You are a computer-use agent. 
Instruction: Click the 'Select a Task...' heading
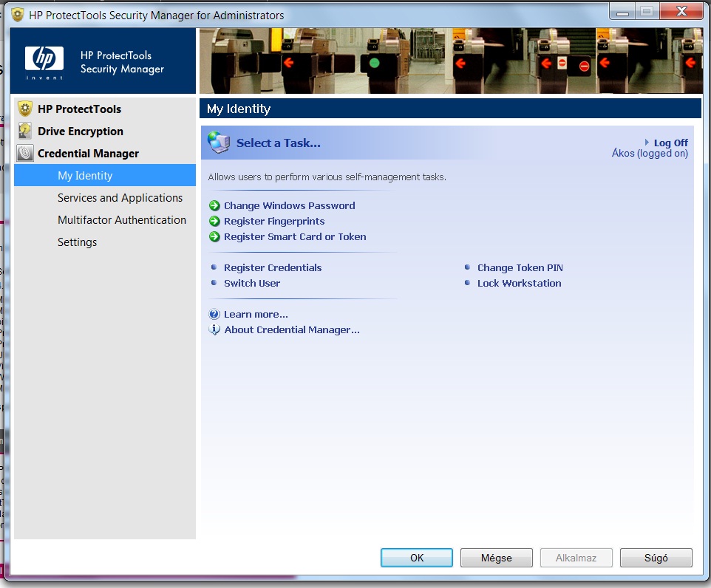tap(279, 143)
